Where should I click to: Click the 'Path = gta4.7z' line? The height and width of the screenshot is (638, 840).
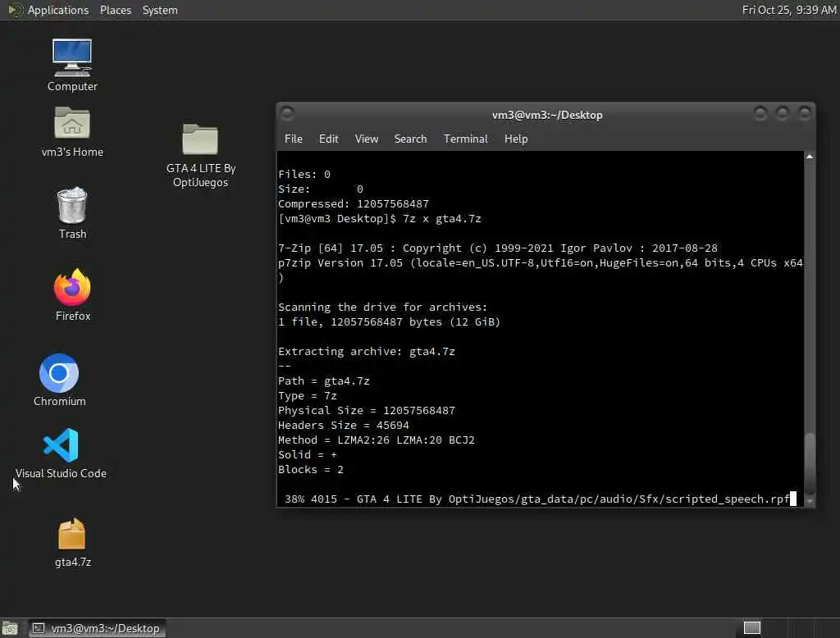tap(323, 381)
